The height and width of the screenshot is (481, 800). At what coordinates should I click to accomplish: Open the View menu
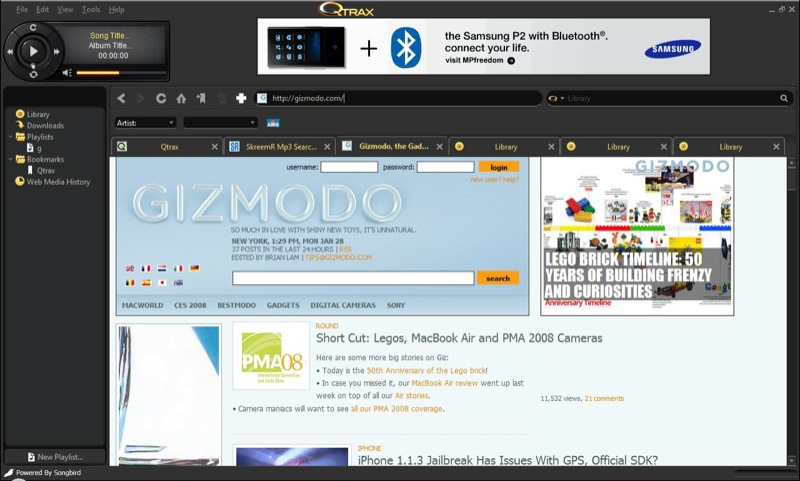(x=65, y=9)
